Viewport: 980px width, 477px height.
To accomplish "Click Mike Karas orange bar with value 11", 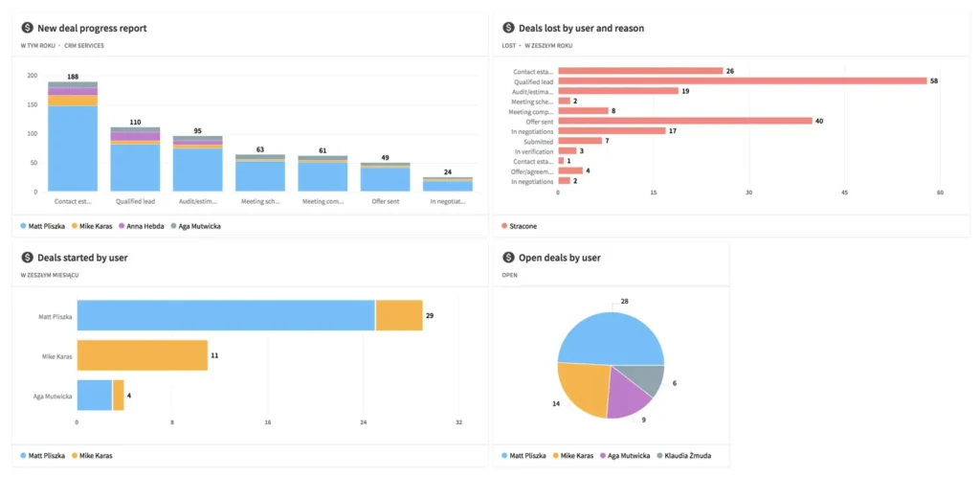I will coord(142,354).
